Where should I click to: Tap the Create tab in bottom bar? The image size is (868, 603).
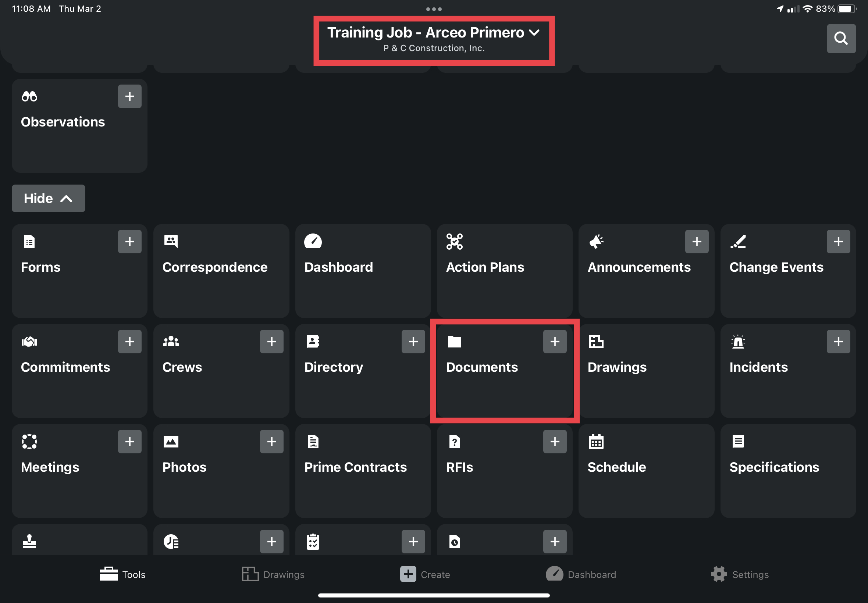[425, 574]
